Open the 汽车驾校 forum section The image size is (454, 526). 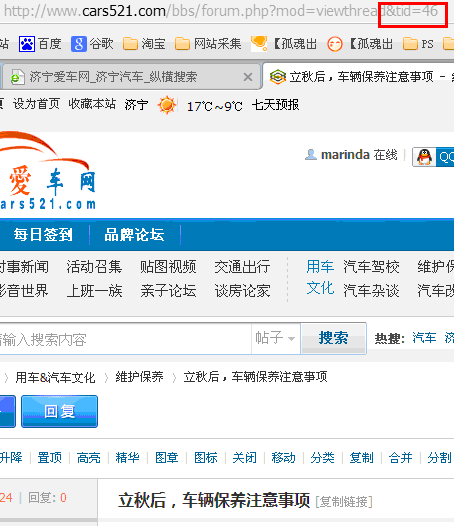click(x=371, y=267)
